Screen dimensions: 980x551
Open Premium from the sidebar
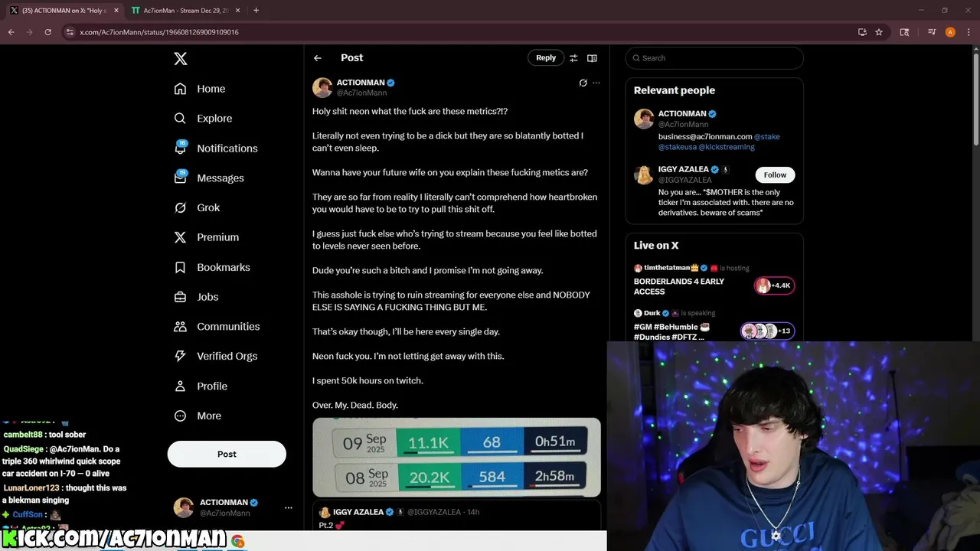point(207,237)
